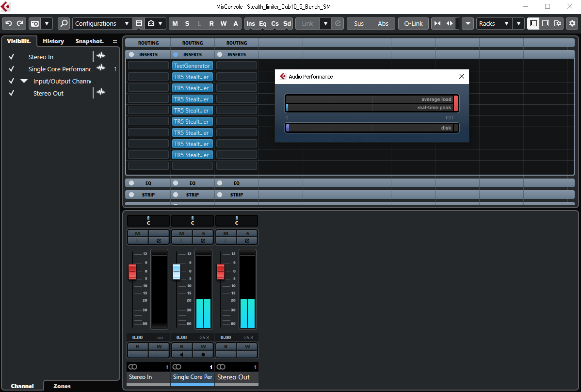Toggle the right zone layout icon
The width and height of the screenshot is (581, 392).
(546, 23)
